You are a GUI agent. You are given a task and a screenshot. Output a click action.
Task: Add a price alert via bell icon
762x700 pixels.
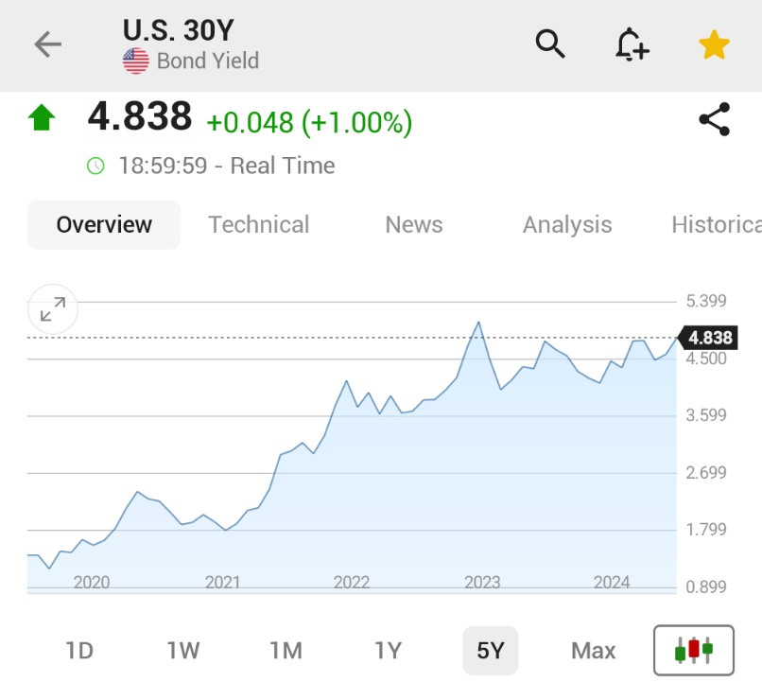632,44
